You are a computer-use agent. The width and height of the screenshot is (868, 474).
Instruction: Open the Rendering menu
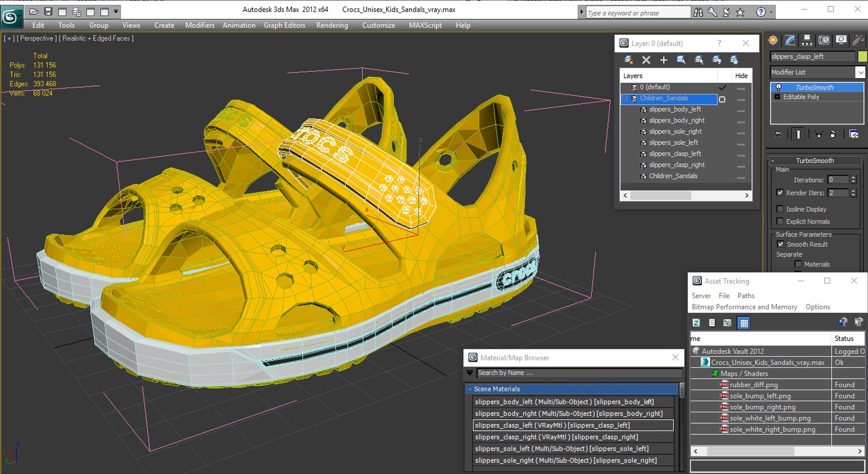pyautogui.click(x=332, y=25)
